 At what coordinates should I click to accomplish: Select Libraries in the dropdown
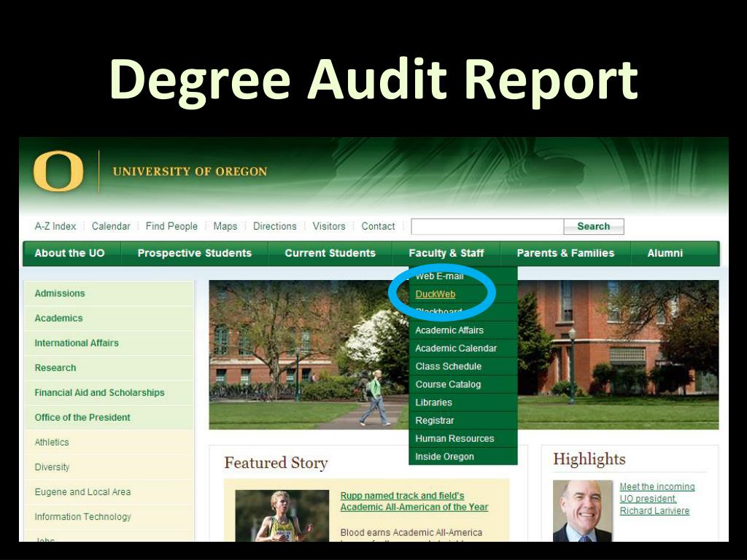click(x=463, y=402)
